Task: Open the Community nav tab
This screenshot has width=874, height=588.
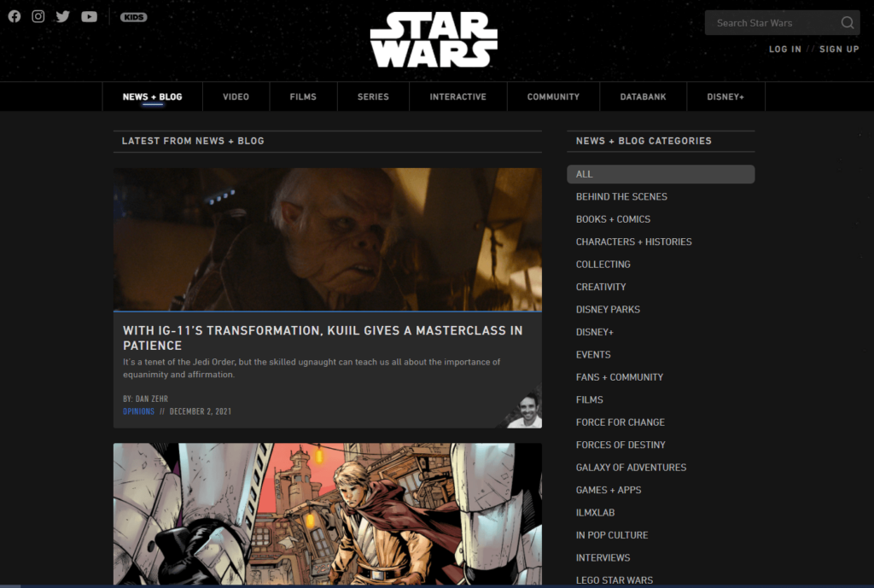Action: click(553, 96)
